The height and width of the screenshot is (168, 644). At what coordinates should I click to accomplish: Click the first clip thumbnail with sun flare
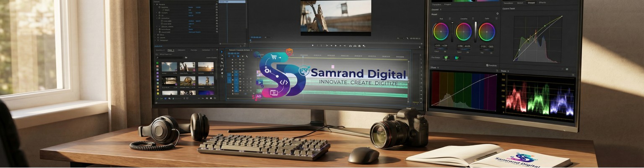tap(169, 67)
